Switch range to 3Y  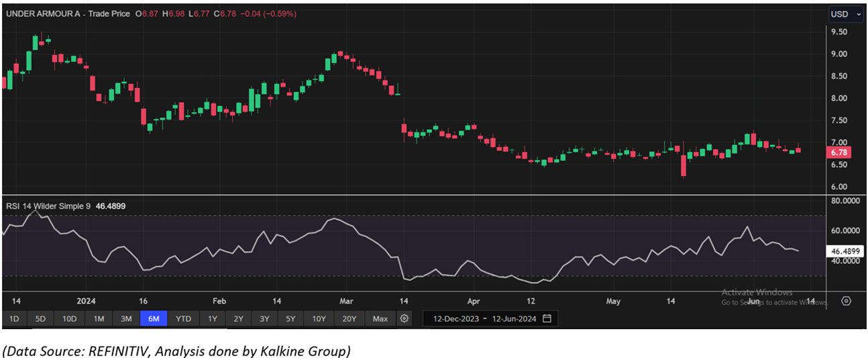tap(264, 318)
